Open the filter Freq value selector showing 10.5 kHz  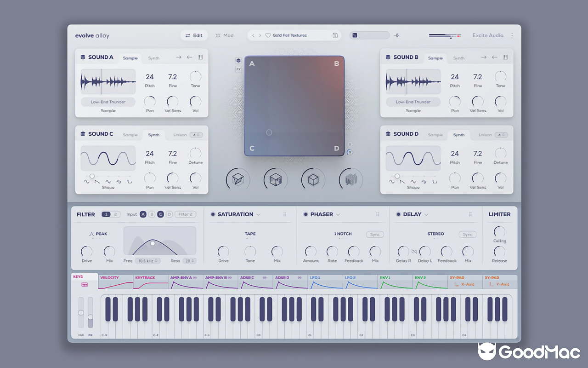pyautogui.click(x=148, y=260)
